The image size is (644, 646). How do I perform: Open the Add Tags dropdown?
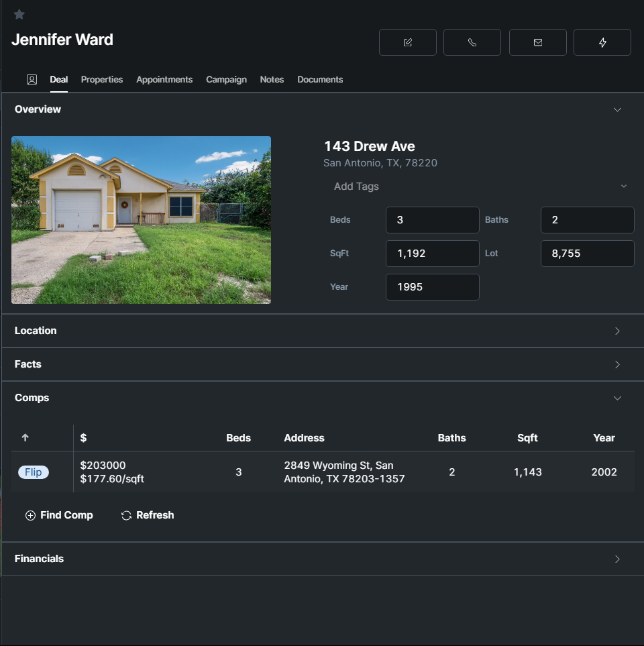(480, 186)
